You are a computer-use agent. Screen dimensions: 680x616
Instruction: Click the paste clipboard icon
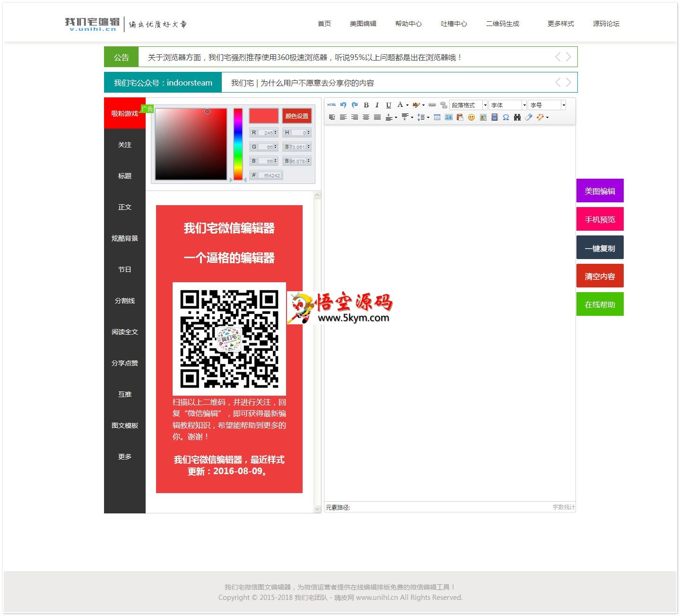[460, 117]
